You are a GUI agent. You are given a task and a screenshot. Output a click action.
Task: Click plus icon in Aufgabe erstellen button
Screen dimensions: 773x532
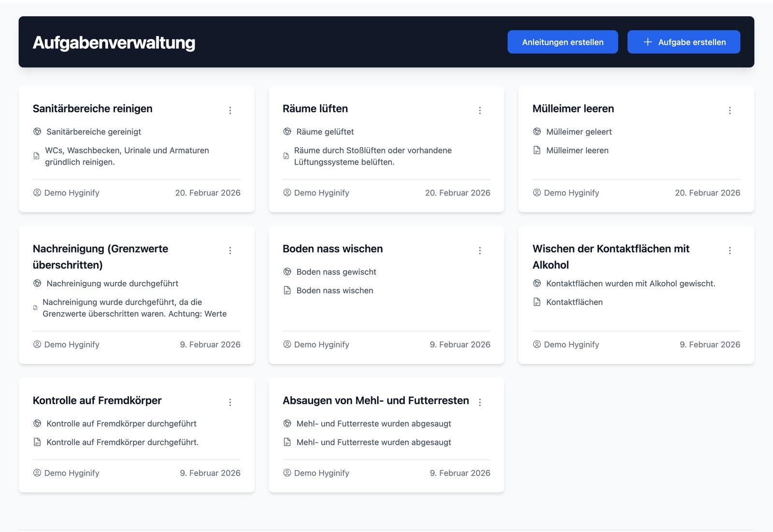point(647,42)
